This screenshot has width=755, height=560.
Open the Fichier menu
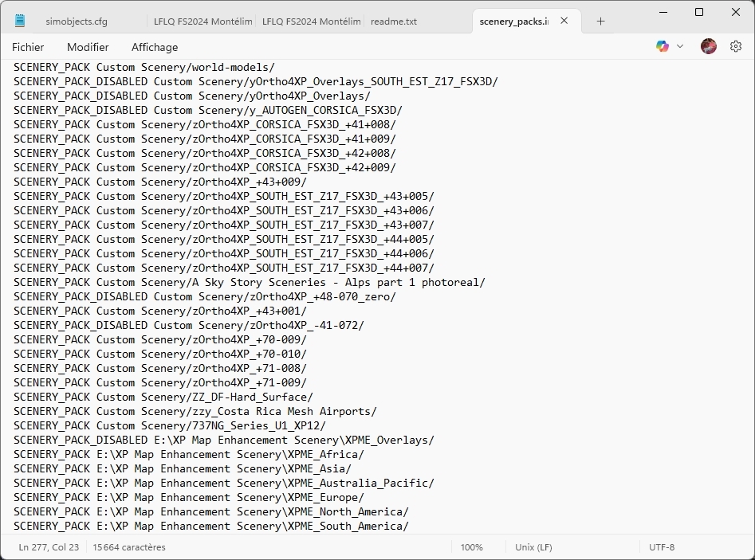pos(28,47)
